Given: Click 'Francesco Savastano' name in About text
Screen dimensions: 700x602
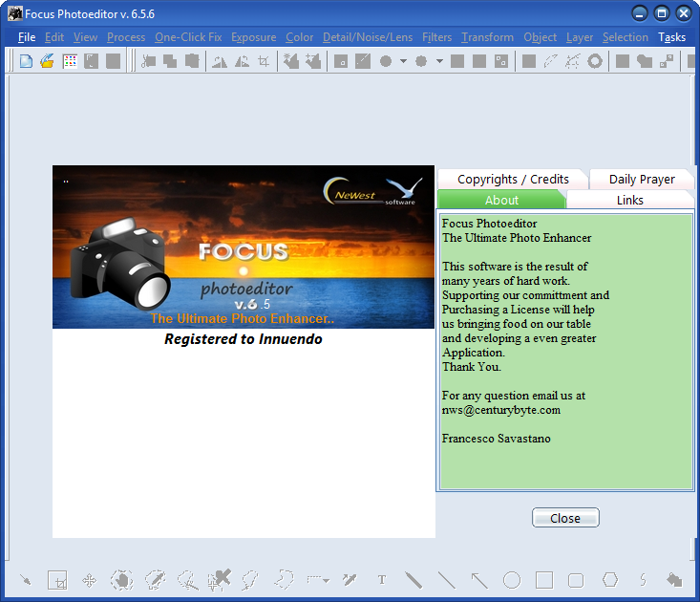Looking at the screenshot, I should pyautogui.click(x=496, y=439).
